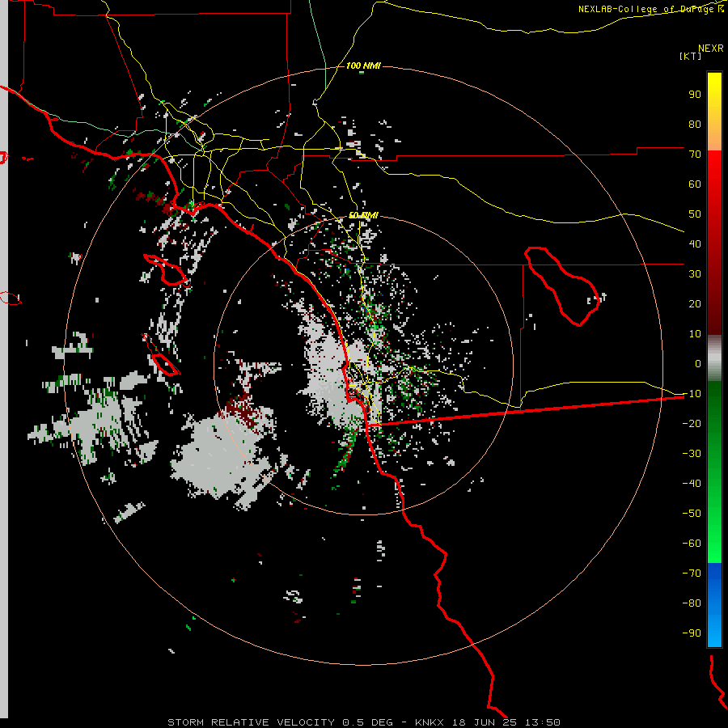Click the "18 JUN 25 13:50" timestamp
This screenshot has width=728, height=728.
506,722
